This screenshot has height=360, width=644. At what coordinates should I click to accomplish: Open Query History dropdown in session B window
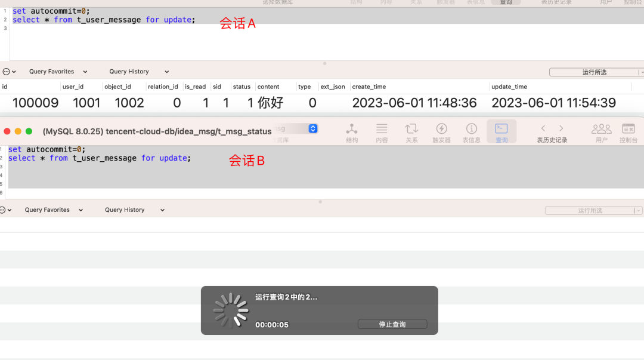coord(135,210)
